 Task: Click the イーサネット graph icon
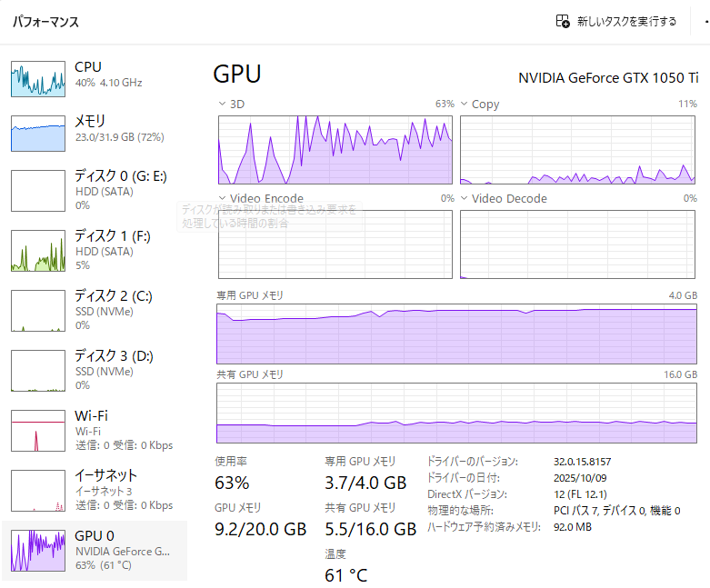[37, 491]
